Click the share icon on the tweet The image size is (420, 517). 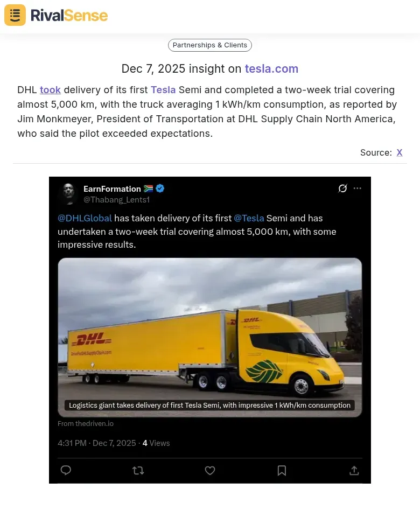pos(354,470)
